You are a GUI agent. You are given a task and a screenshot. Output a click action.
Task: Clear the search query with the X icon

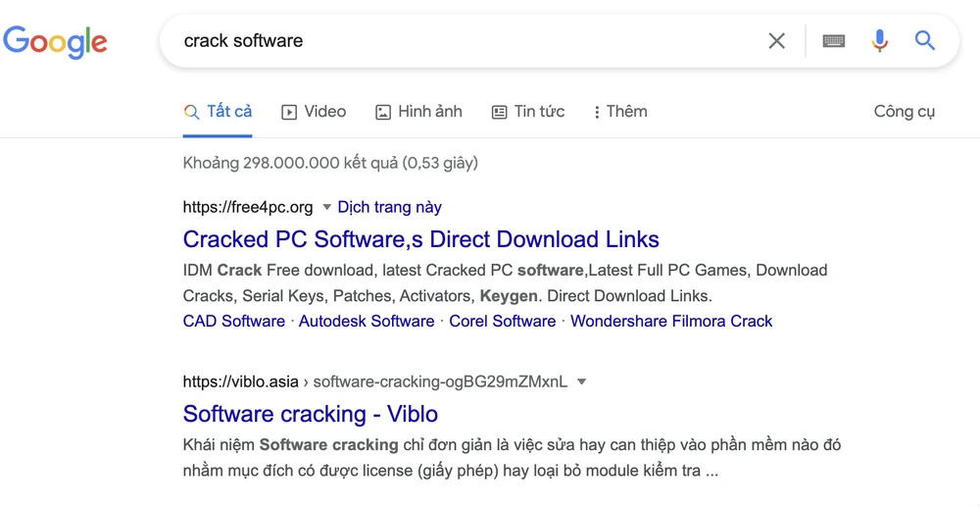(x=776, y=41)
